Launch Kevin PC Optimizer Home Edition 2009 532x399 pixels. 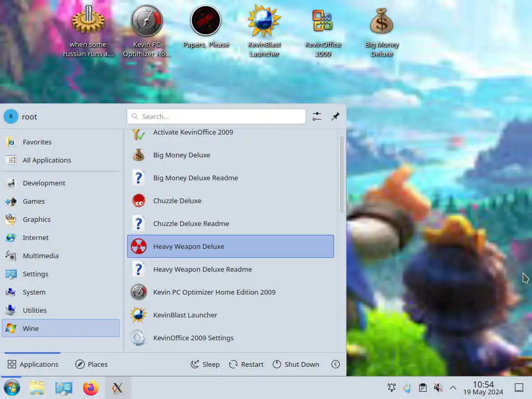coord(230,292)
